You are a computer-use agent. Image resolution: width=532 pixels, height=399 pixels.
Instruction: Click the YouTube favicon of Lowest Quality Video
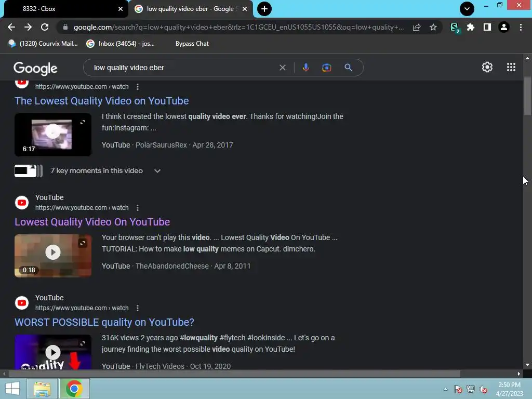pyautogui.click(x=22, y=203)
